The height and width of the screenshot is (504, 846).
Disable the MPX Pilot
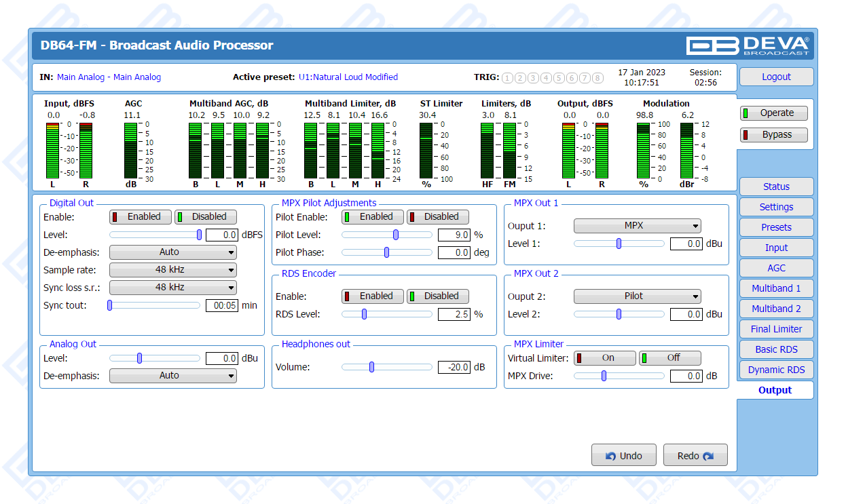[438, 217]
